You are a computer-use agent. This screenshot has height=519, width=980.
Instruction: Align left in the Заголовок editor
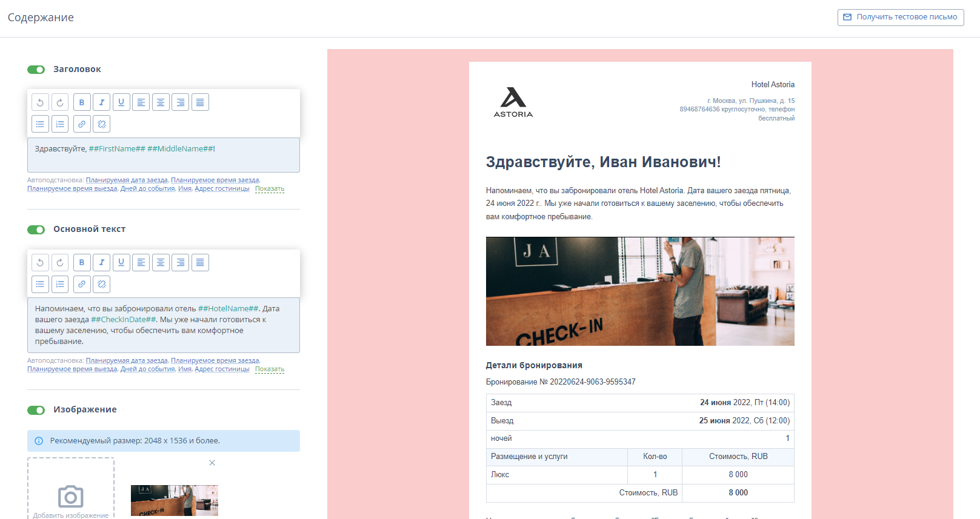point(141,102)
